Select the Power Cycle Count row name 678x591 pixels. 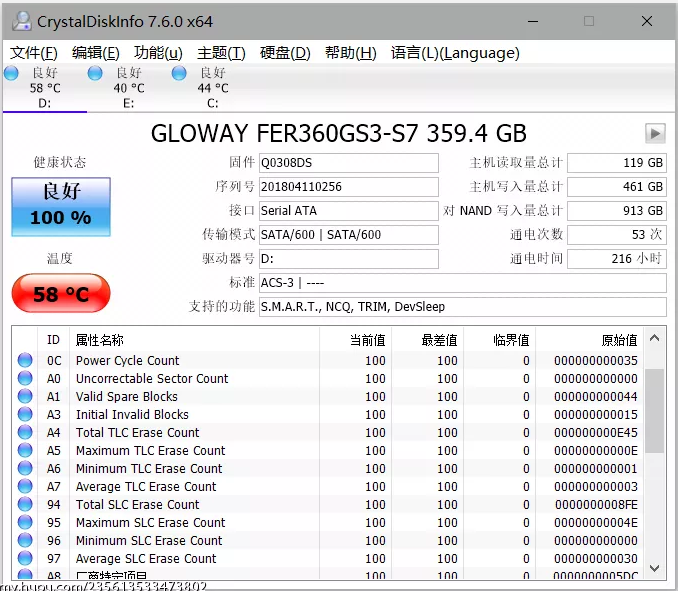point(128,360)
